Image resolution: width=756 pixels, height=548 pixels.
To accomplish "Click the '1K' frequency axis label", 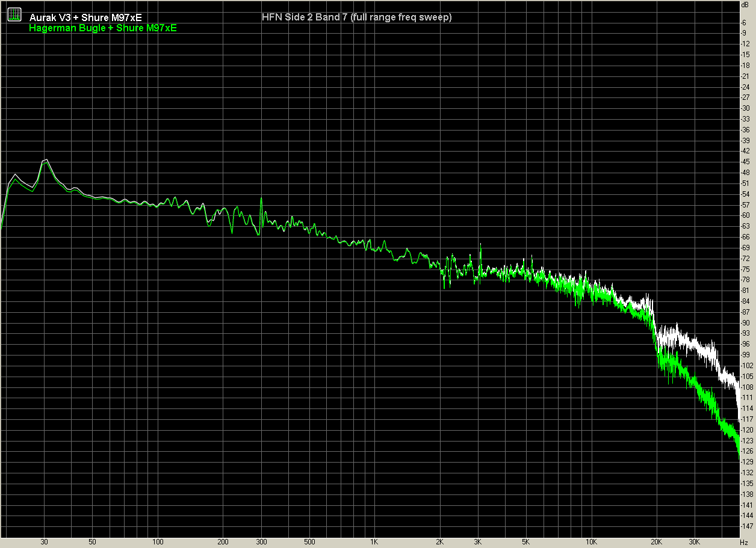I will 374,543.
